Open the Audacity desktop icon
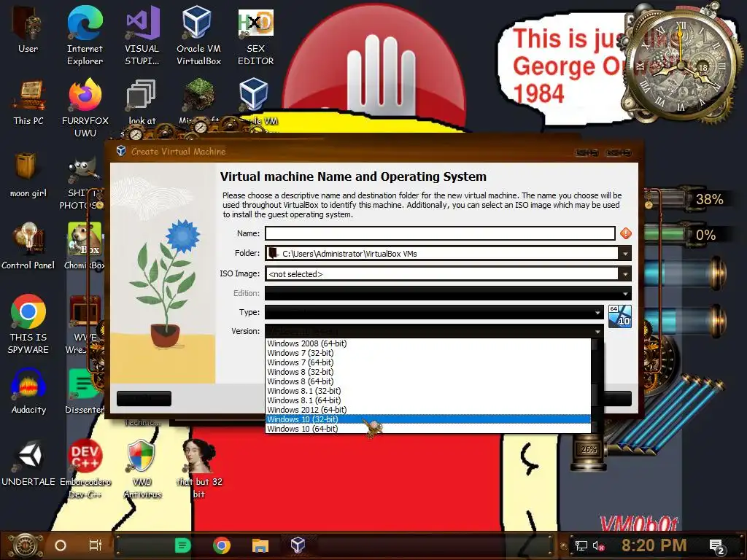This screenshot has height=560, width=747. [28, 392]
